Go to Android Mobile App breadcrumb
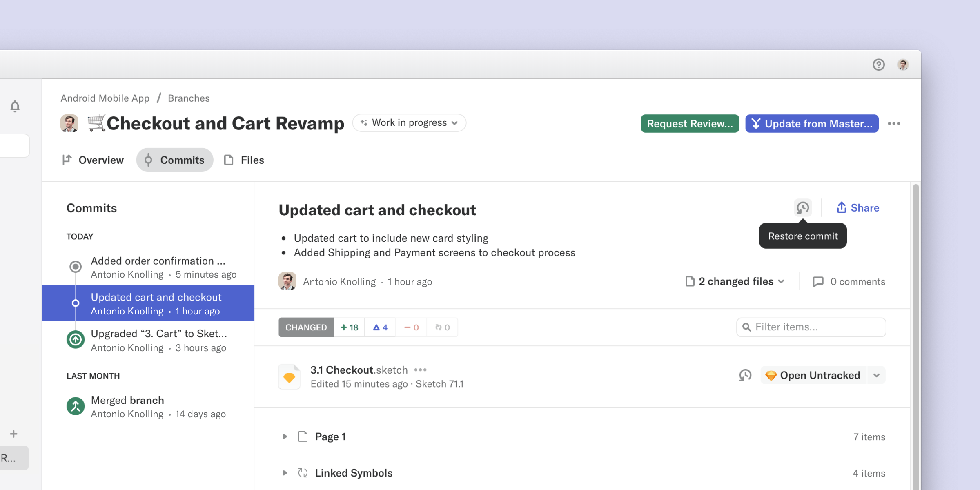 point(105,98)
